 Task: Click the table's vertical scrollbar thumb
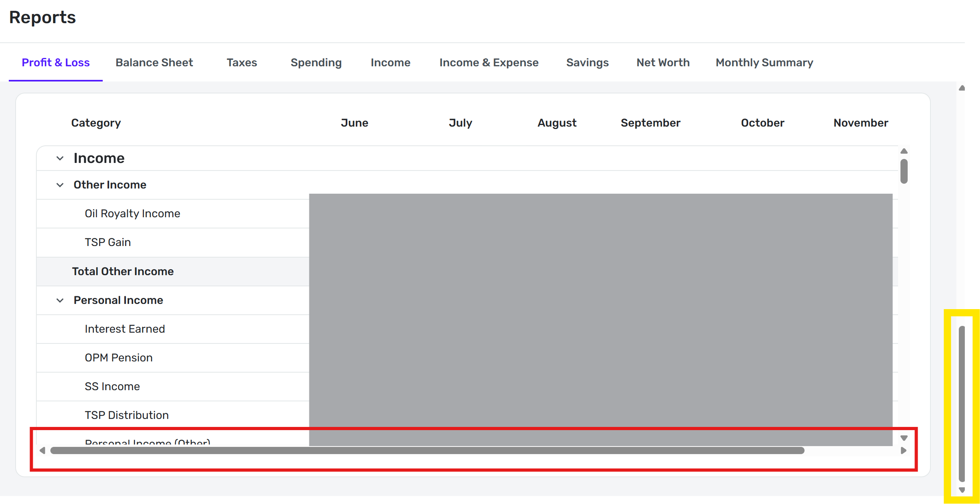904,171
